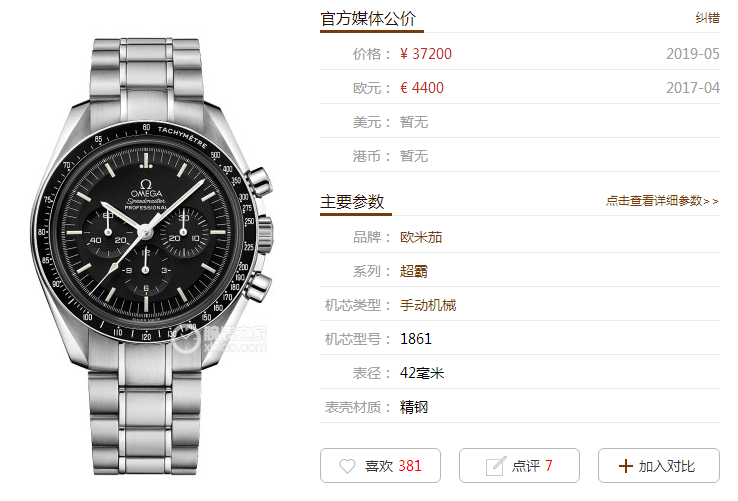
Task: Click the pencil review icon beside 点评
Action: pyautogui.click(x=496, y=466)
